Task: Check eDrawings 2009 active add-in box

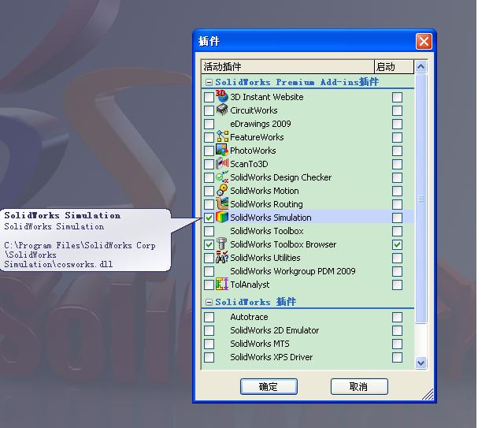Action: coord(209,124)
